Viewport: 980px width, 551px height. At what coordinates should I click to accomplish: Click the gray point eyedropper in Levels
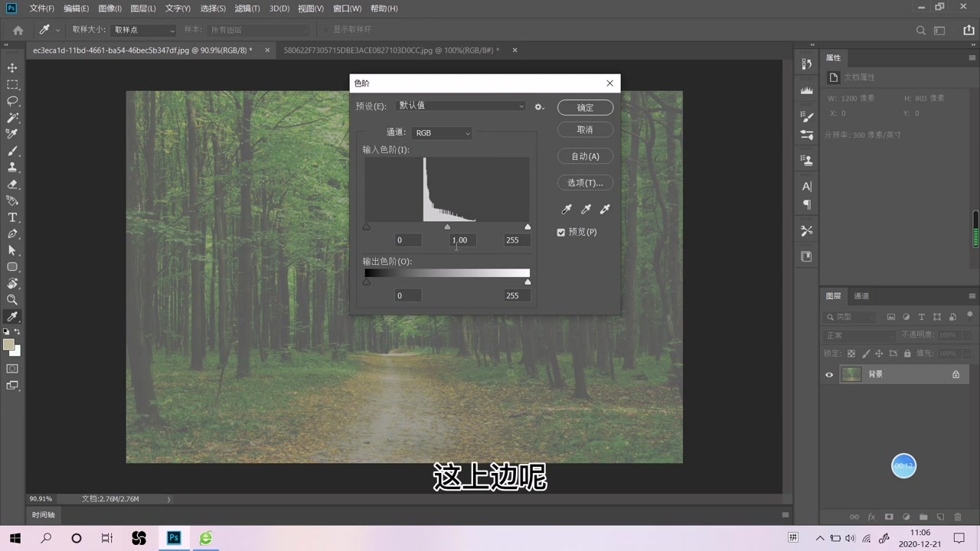(x=586, y=209)
